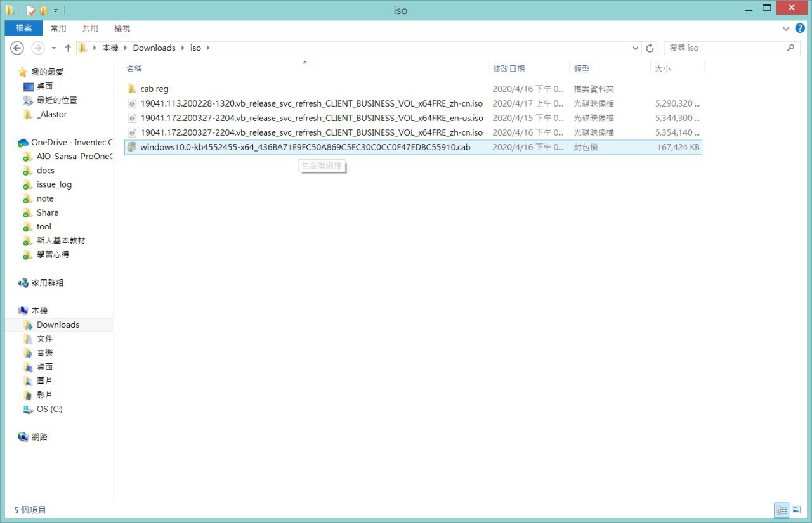Click Downloads in the address breadcrumb
812x523 pixels.
pos(154,48)
